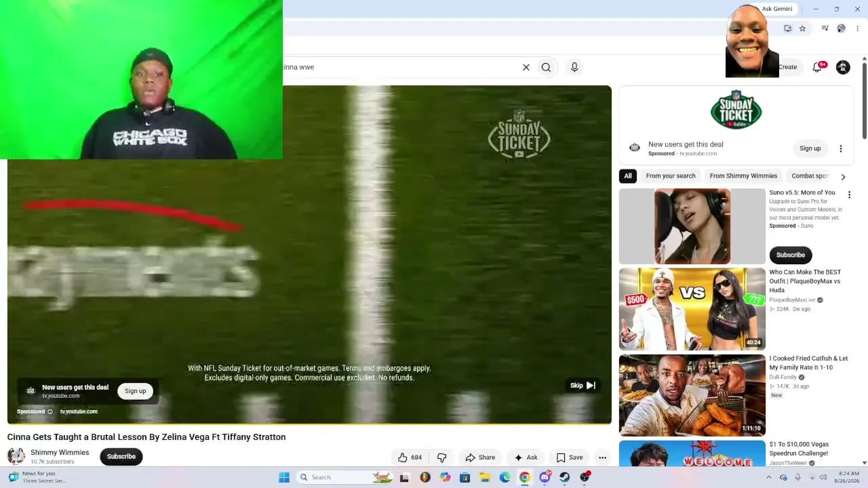Image resolution: width=868 pixels, height=488 pixels.
Task: Open PlaqueBoyMax vs Huda video thumbnail
Action: click(692, 309)
